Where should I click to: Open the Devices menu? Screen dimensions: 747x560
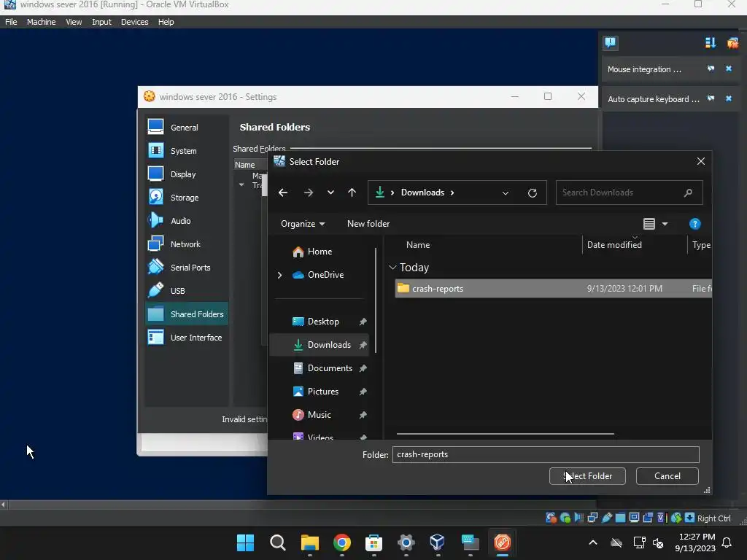(134, 22)
